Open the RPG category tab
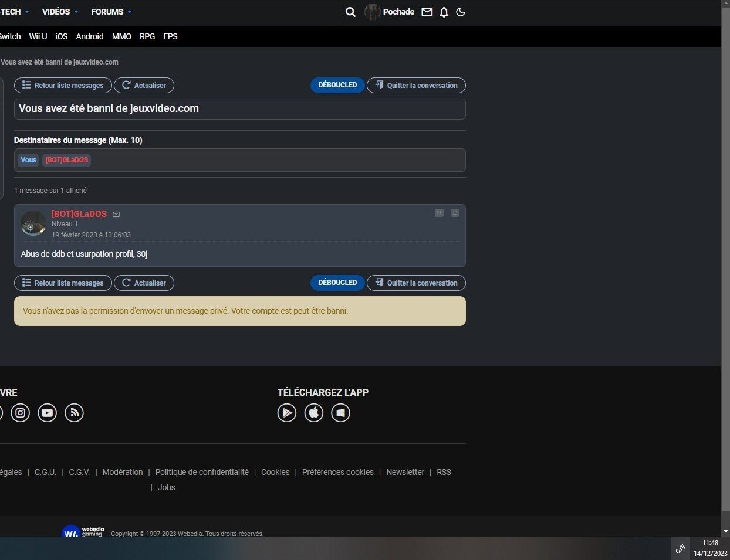This screenshot has width=730, height=560. point(147,36)
